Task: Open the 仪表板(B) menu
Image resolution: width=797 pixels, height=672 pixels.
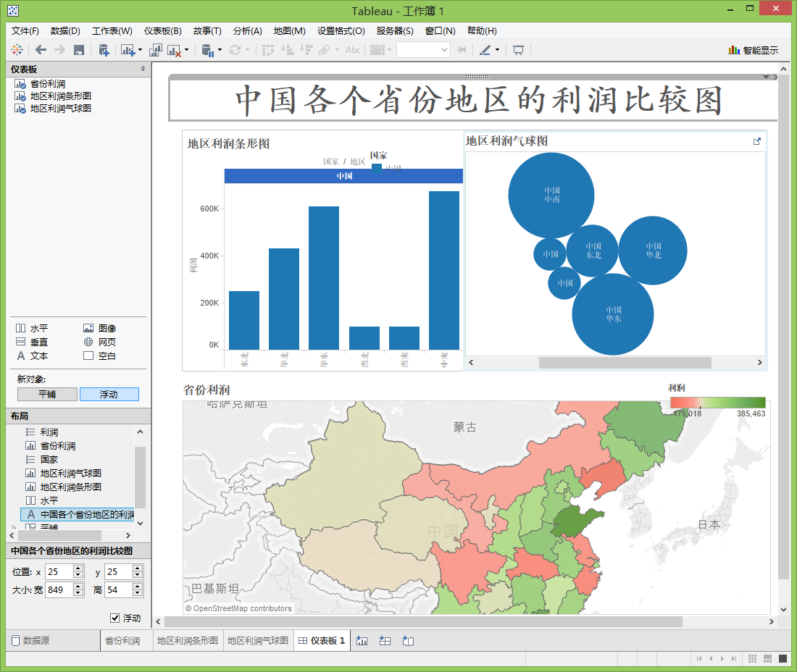Action: (162, 31)
